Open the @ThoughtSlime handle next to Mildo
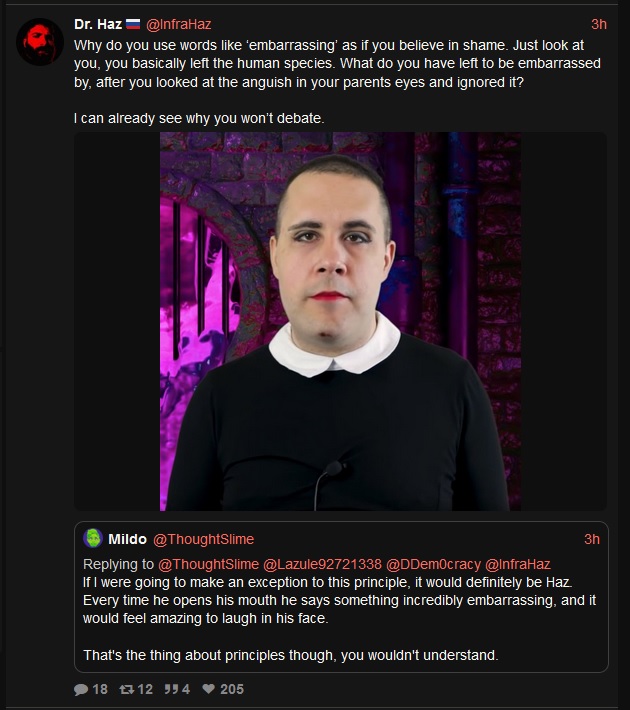 coord(203,539)
